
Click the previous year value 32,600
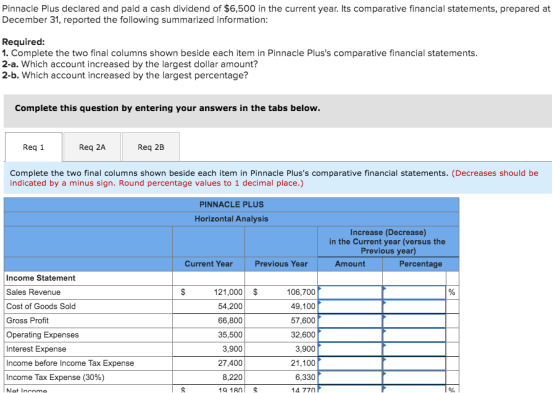[303, 335]
